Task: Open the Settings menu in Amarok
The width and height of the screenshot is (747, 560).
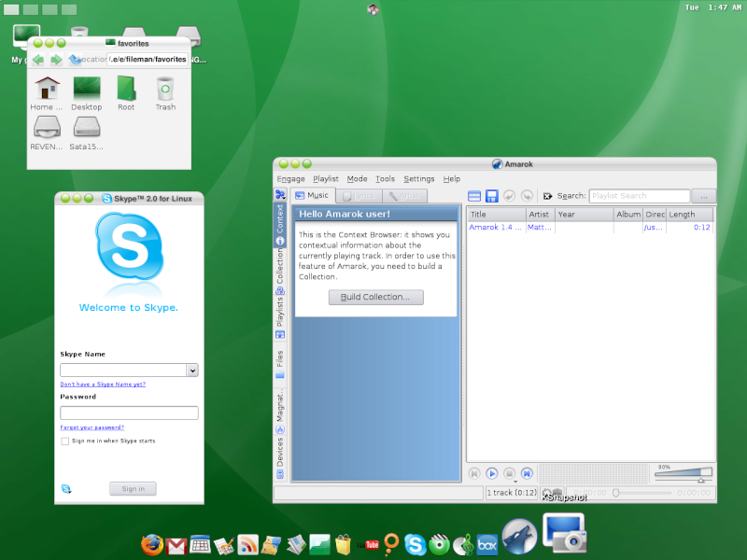Action: click(418, 179)
